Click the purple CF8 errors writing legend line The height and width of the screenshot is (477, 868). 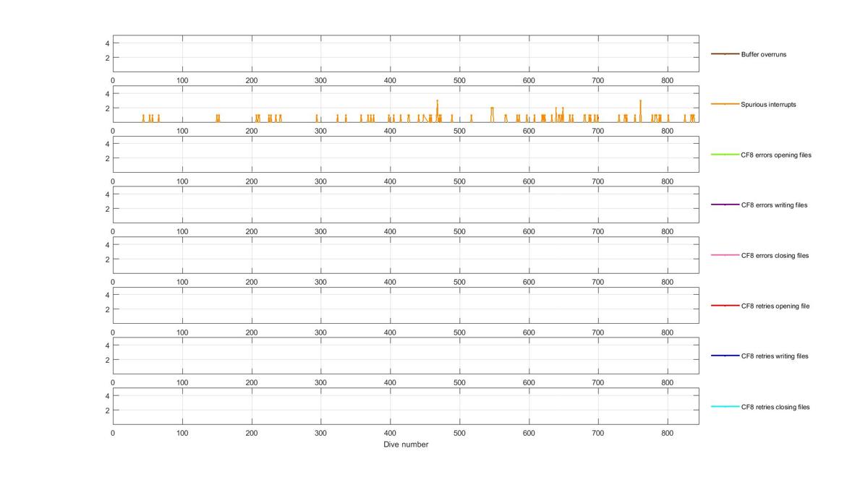725,205
